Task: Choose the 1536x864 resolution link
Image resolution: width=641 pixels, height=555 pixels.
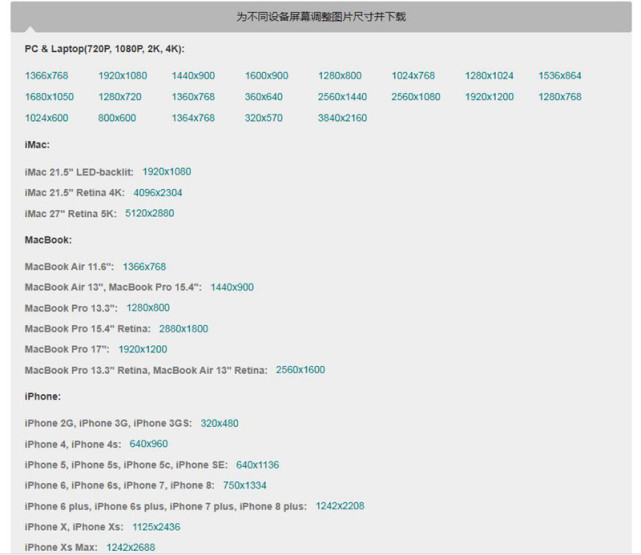Action: point(560,76)
